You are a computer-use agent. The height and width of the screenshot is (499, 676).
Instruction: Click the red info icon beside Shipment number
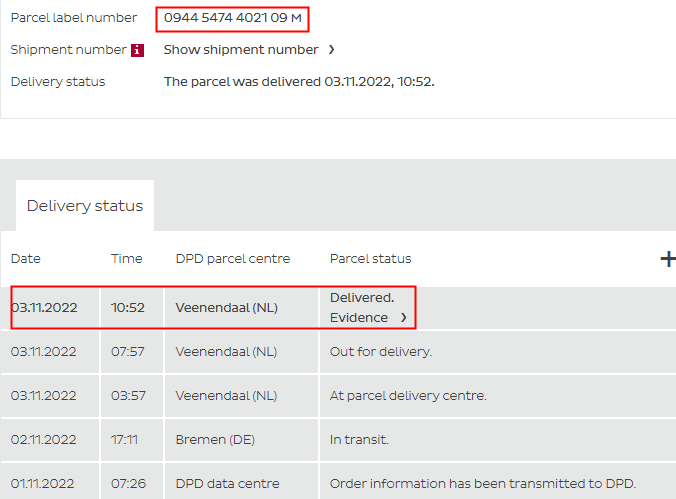138,50
